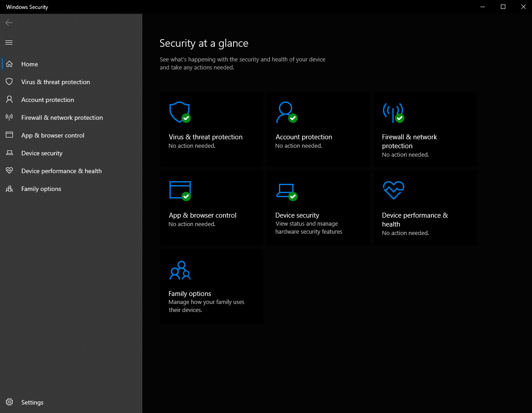Open Device performance & health sidebar item
The image size is (532, 413).
(x=61, y=171)
